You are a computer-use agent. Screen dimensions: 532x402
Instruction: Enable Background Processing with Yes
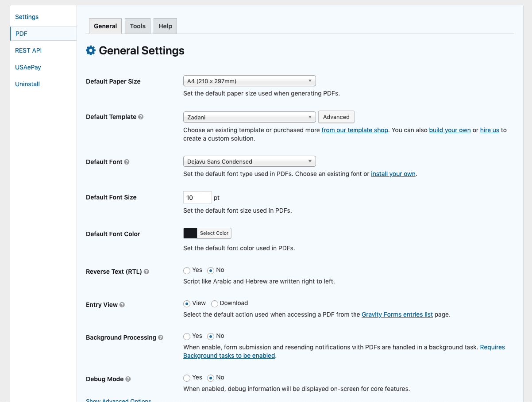point(187,336)
